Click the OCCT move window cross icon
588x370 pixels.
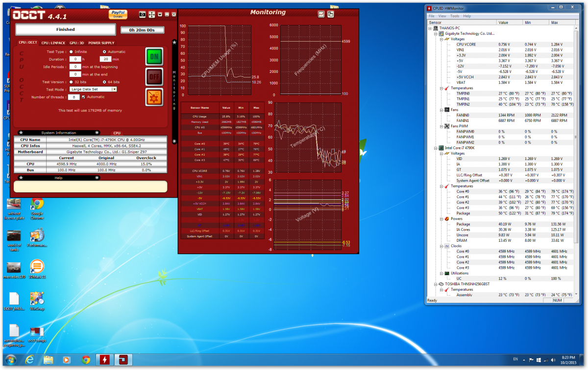pos(152,15)
